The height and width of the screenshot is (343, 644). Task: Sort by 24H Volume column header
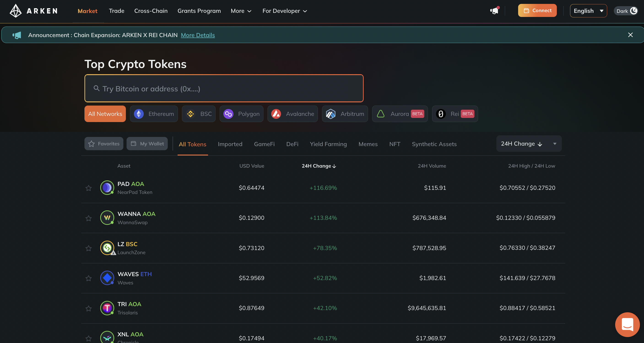pos(432,166)
